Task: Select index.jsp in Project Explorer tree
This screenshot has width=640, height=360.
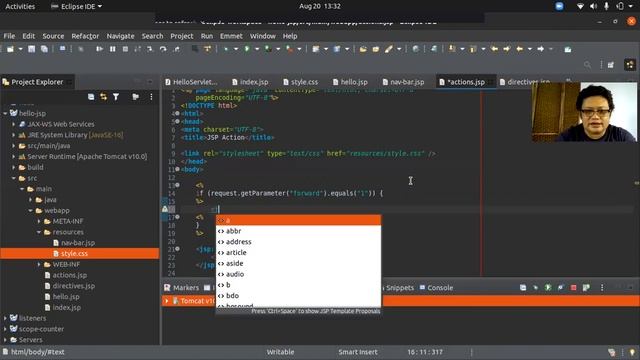Action: (x=62, y=308)
